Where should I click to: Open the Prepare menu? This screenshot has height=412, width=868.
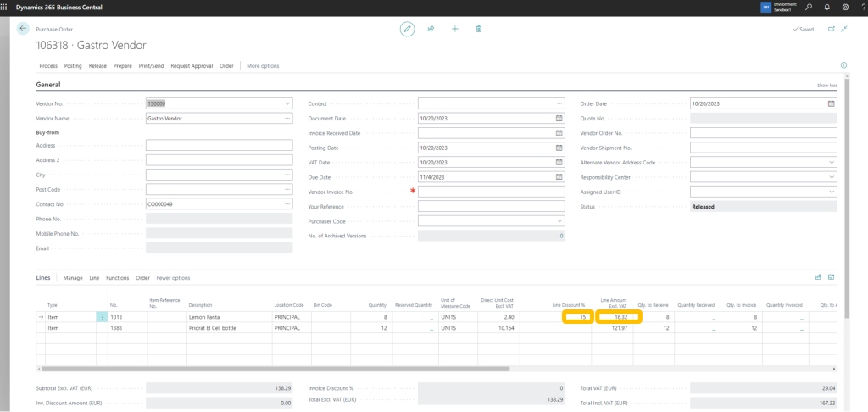tap(123, 66)
